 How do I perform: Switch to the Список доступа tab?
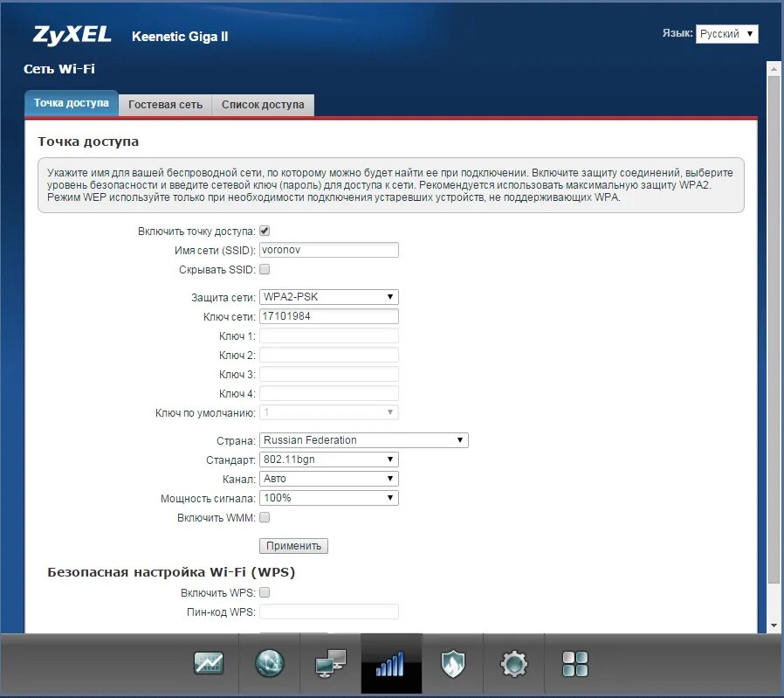point(263,105)
